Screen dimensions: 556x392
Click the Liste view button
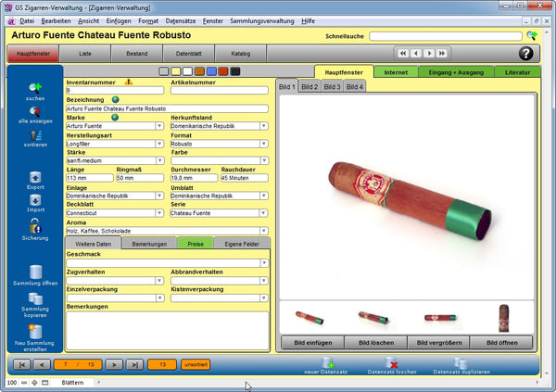(x=85, y=54)
